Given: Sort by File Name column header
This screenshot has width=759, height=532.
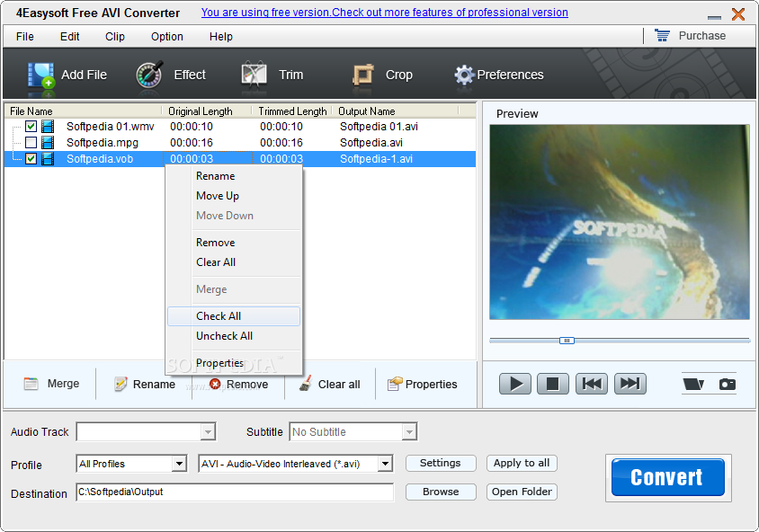Looking at the screenshot, I should coord(84,111).
